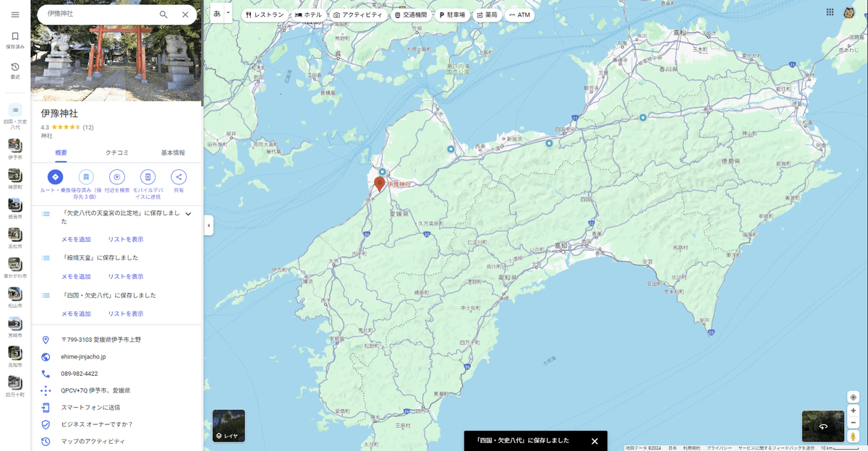Switch to the 基本情報 tab
868x451 pixels.
pos(172,153)
